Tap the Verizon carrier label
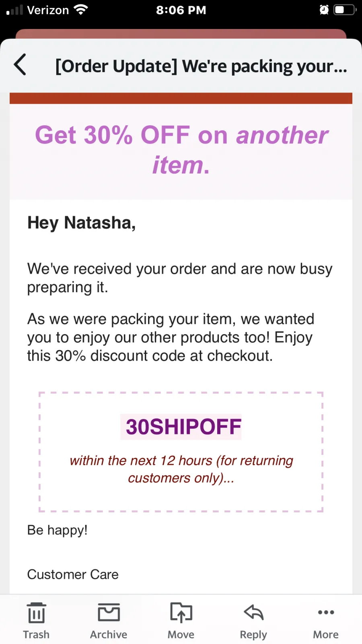Image resolution: width=362 pixels, height=644 pixels. 48,10
